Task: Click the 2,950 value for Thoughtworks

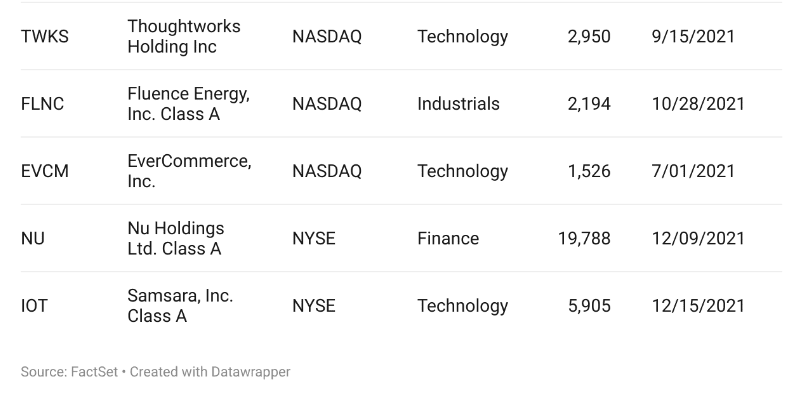Action: 589,37
